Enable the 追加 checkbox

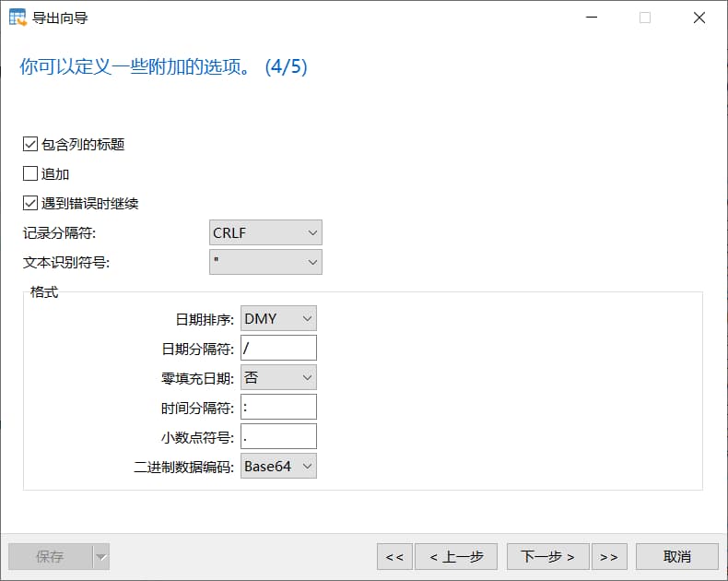30,173
